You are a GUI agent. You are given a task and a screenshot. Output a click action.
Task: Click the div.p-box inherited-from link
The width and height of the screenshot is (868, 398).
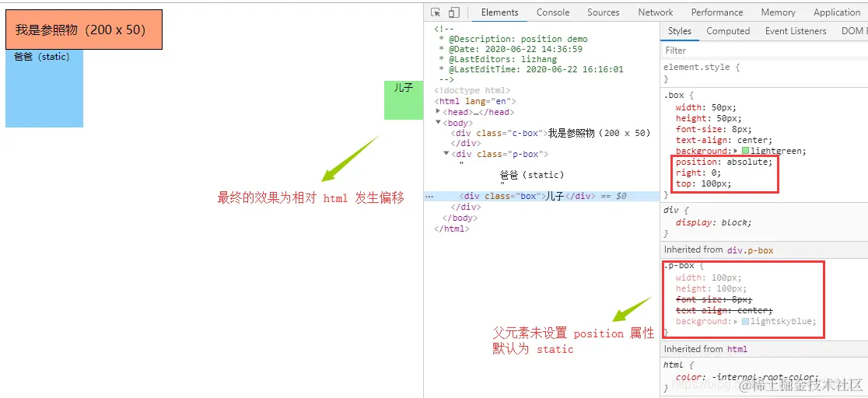tap(750, 250)
